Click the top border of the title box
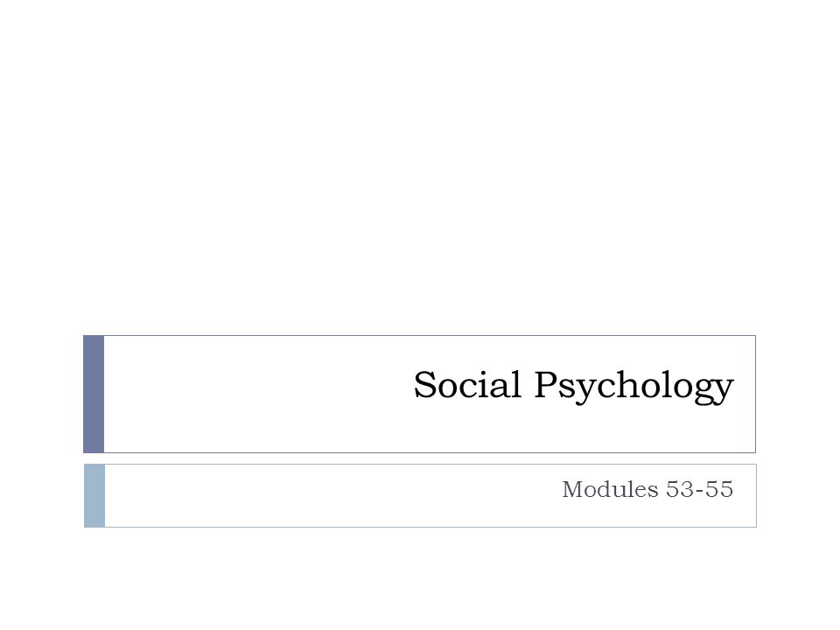The height and width of the screenshot is (630, 840). click(x=430, y=335)
